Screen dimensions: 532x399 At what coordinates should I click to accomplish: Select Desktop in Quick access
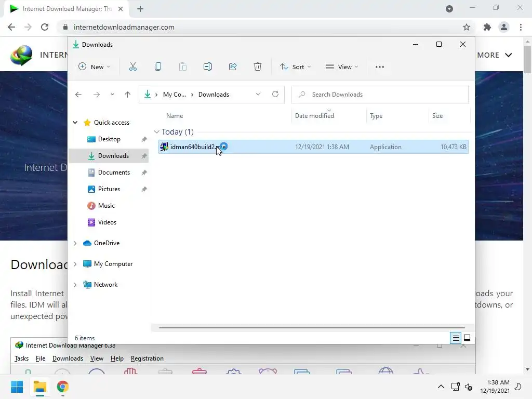(109, 139)
